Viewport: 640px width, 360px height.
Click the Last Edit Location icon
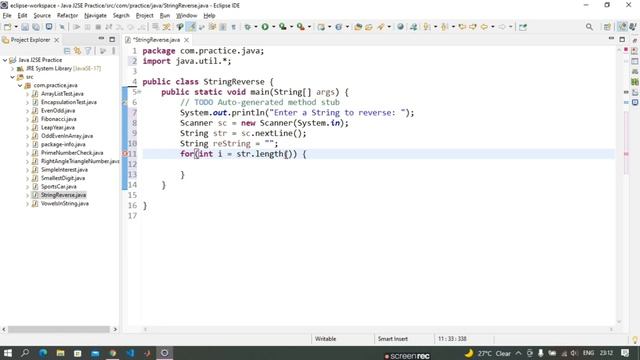pos(462,27)
